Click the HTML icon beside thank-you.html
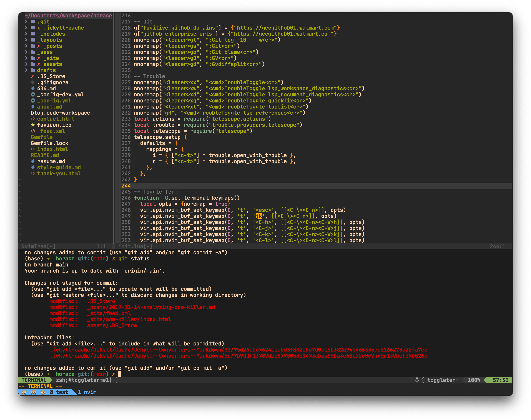 33,173
